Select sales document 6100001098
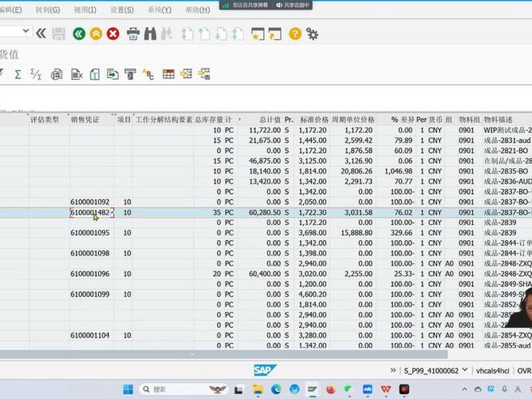This screenshot has height=399, width=532. 90,253
